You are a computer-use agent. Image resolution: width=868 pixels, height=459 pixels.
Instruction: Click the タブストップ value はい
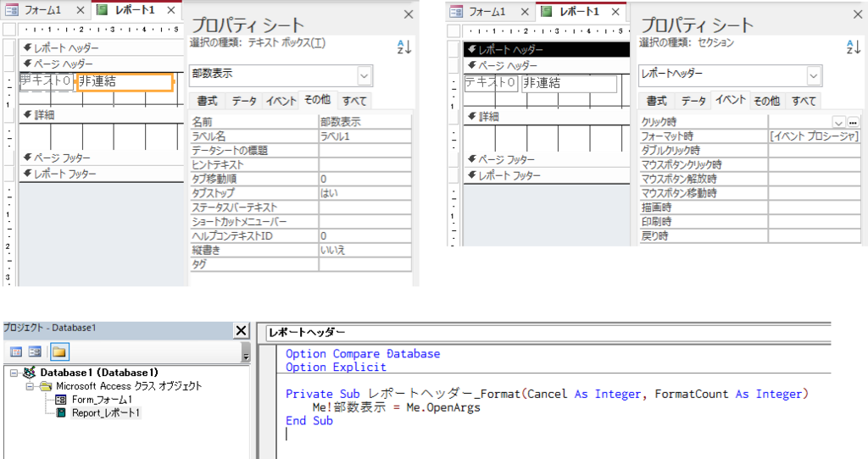(364, 193)
